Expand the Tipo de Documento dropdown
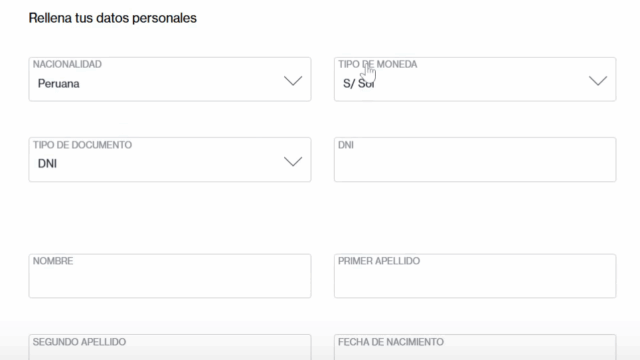The height and width of the screenshot is (360, 640). click(170, 160)
